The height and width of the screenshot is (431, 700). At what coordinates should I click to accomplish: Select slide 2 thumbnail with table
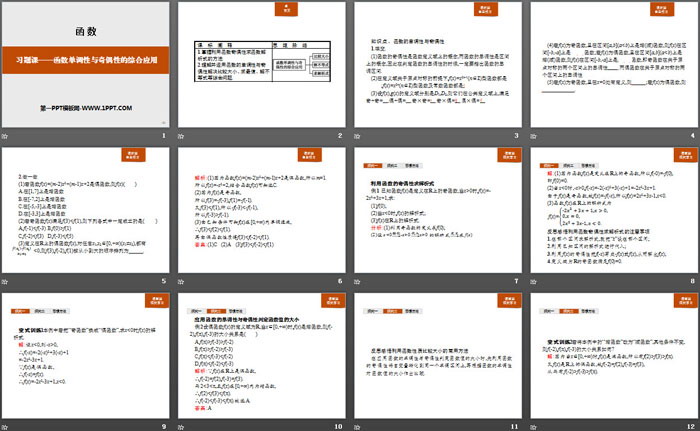click(262, 65)
